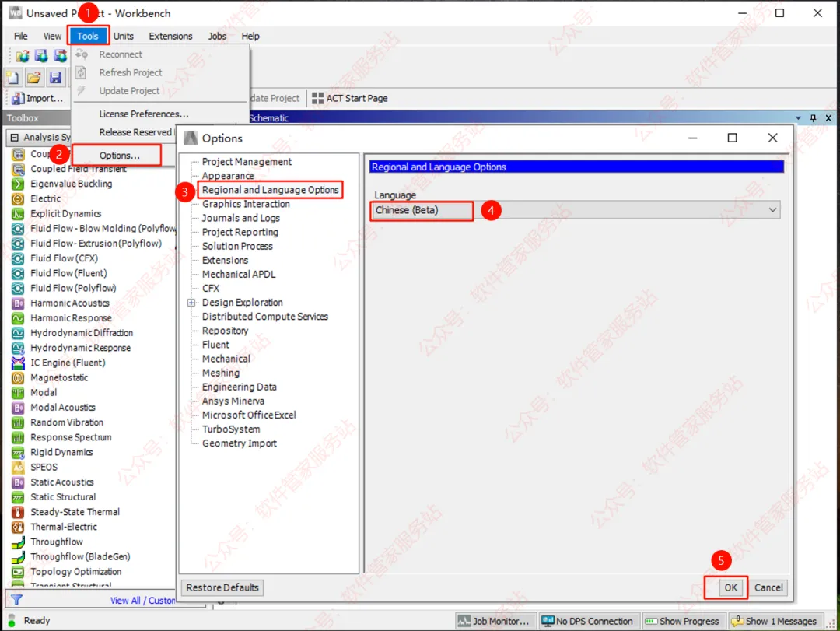Open the Jobs menu
Viewport: 840px width, 631px height.
point(217,36)
